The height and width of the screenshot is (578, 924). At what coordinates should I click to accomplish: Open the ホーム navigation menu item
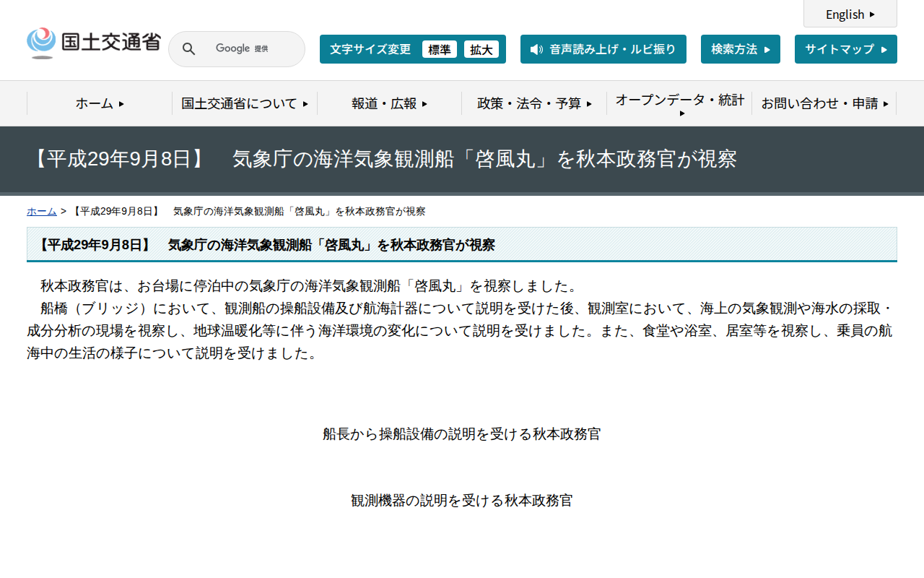click(x=100, y=103)
